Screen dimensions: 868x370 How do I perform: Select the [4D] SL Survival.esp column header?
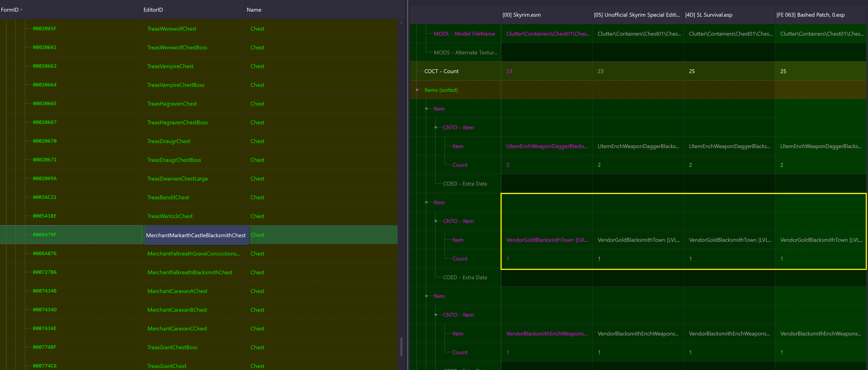pyautogui.click(x=709, y=15)
